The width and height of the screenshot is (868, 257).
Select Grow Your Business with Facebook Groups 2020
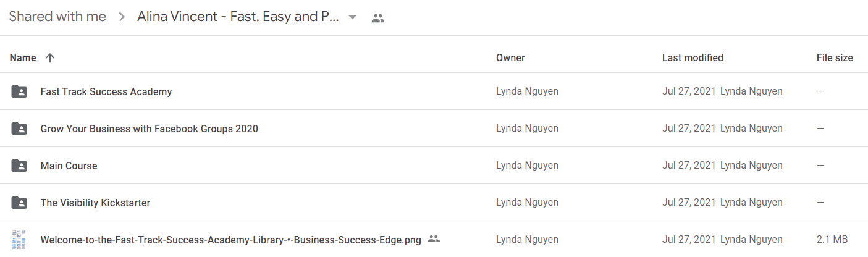point(150,128)
